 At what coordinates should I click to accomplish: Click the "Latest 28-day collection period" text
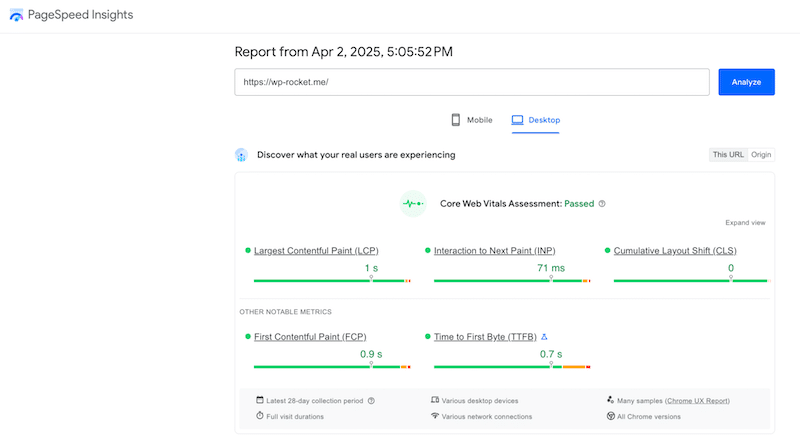tap(315, 401)
